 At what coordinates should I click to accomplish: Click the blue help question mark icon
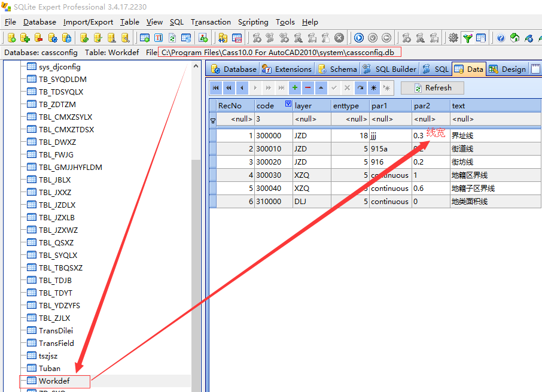click(501, 38)
